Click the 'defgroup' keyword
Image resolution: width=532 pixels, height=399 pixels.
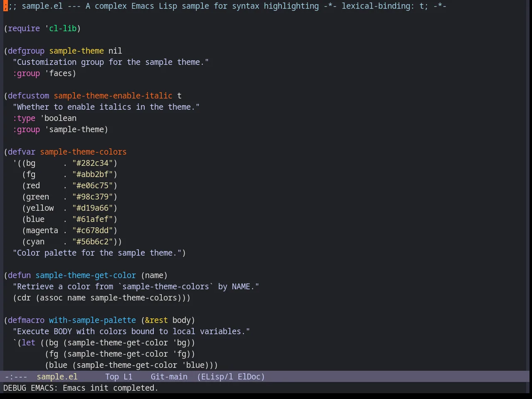[26, 51]
